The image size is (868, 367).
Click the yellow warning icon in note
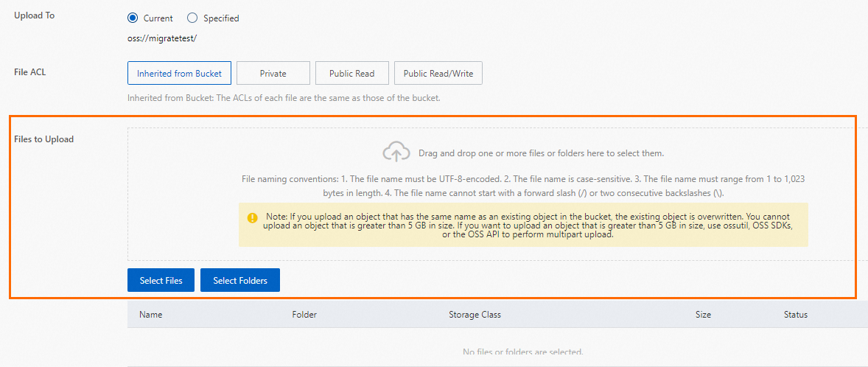(x=253, y=217)
